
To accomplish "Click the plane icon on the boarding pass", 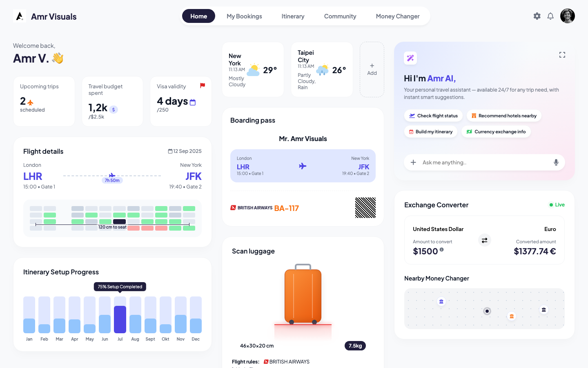I will pyautogui.click(x=303, y=166).
